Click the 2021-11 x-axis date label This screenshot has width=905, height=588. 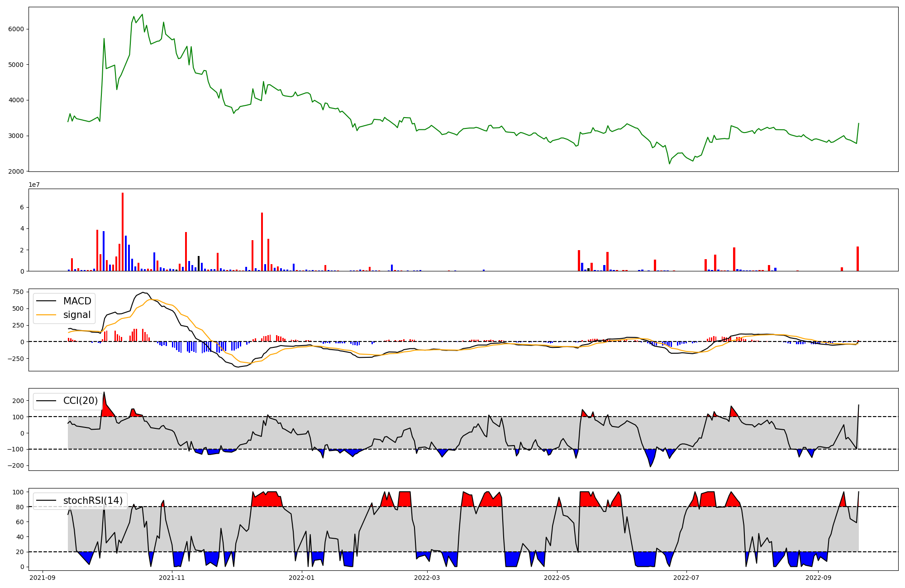click(172, 578)
